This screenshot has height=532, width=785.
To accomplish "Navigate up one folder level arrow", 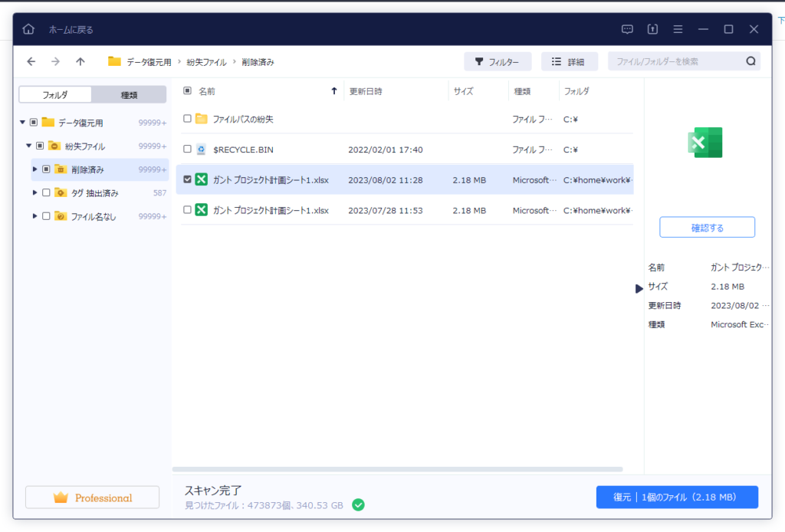I will (x=80, y=61).
